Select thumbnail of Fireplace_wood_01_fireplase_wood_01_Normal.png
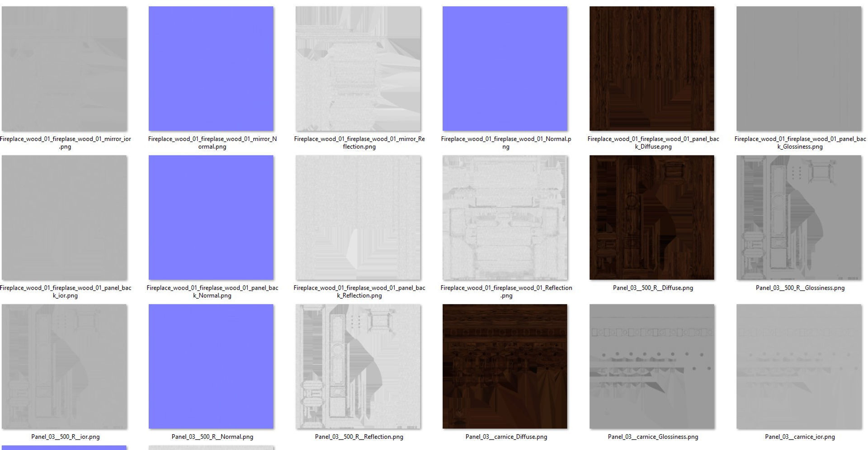This screenshot has height=450, width=868. coord(505,69)
